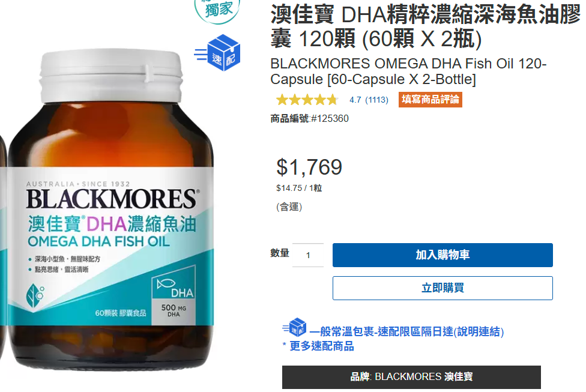Click the blue 速配 box icon beside the bottle
Viewport: 586px width, 392px height.
[218, 52]
